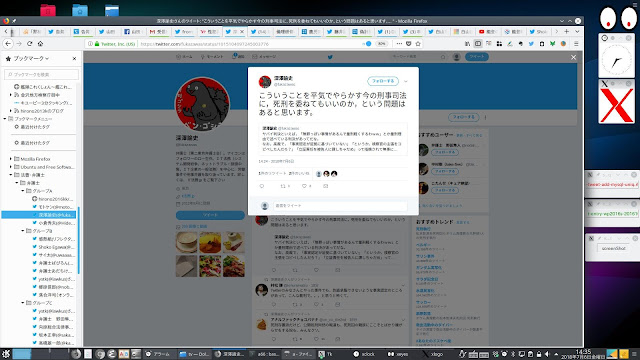Open tweet options chevron in popup
Image resolution: width=640 pixels, height=360 pixels.
point(406,81)
